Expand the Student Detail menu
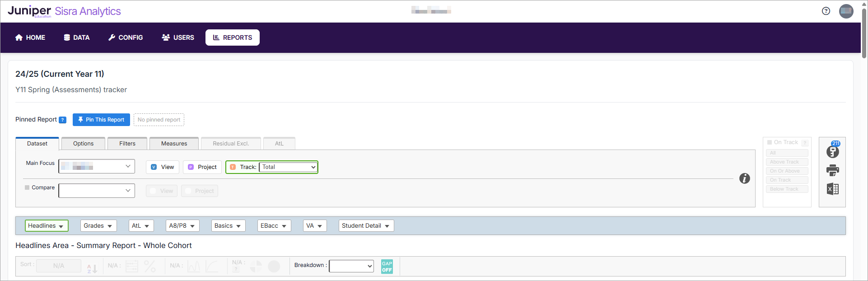This screenshot has height=281, width=868. point(366,226)
